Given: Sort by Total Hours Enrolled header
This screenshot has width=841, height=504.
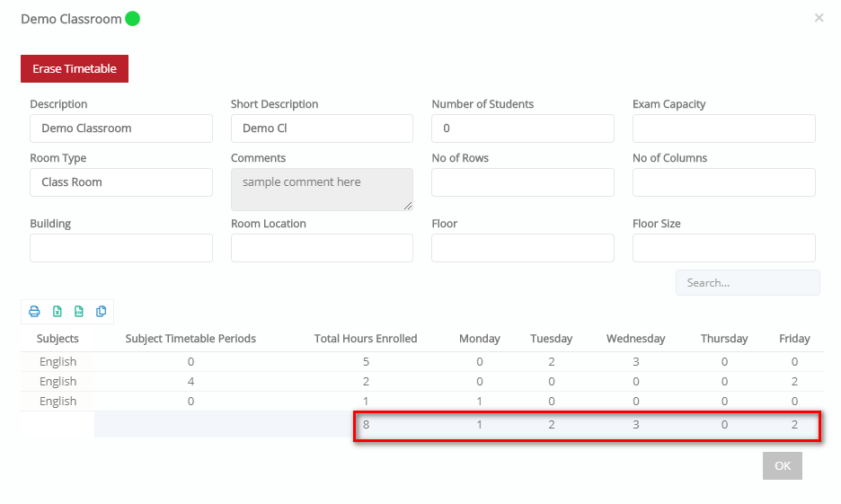Looking at the screenshot, I should [366, 339].
